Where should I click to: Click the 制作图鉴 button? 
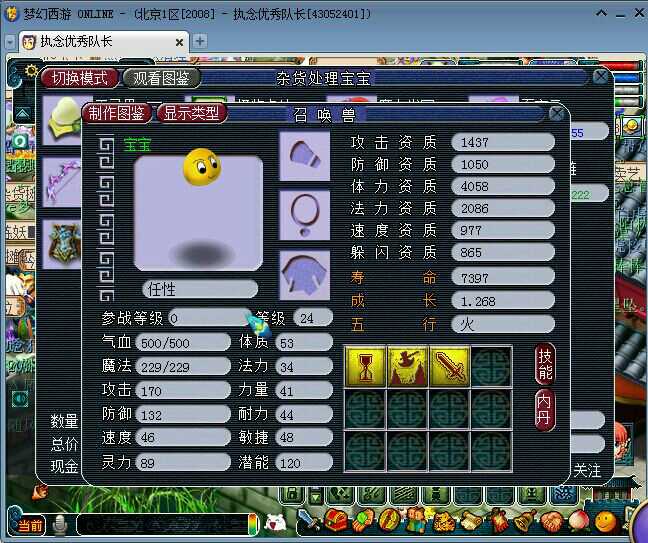[x=117, y=113]
